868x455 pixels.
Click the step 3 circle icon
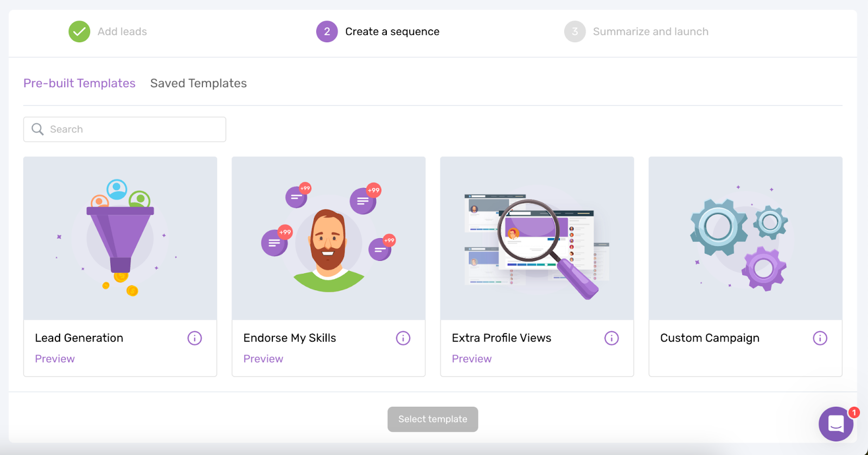(575, 31)
